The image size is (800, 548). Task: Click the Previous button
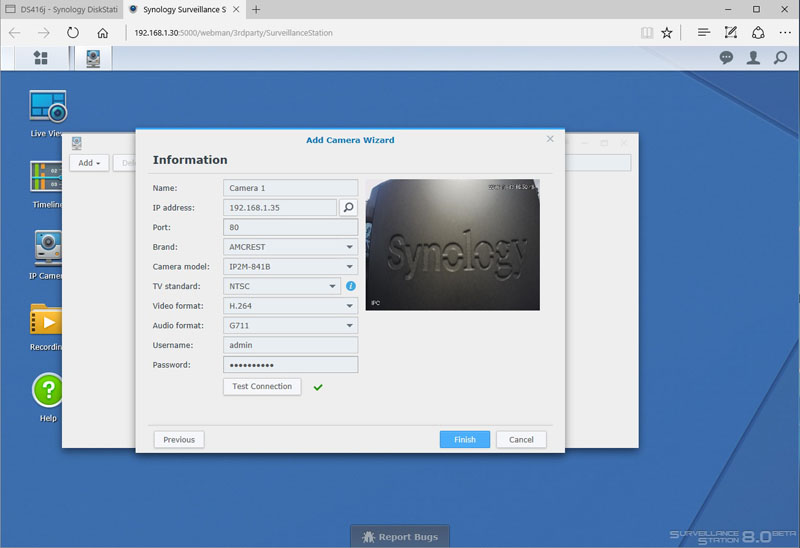click(x=179, y=439)
